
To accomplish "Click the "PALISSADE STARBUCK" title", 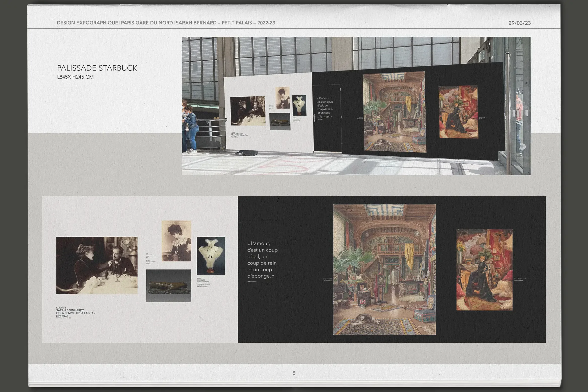I will [x=97, y=68].
